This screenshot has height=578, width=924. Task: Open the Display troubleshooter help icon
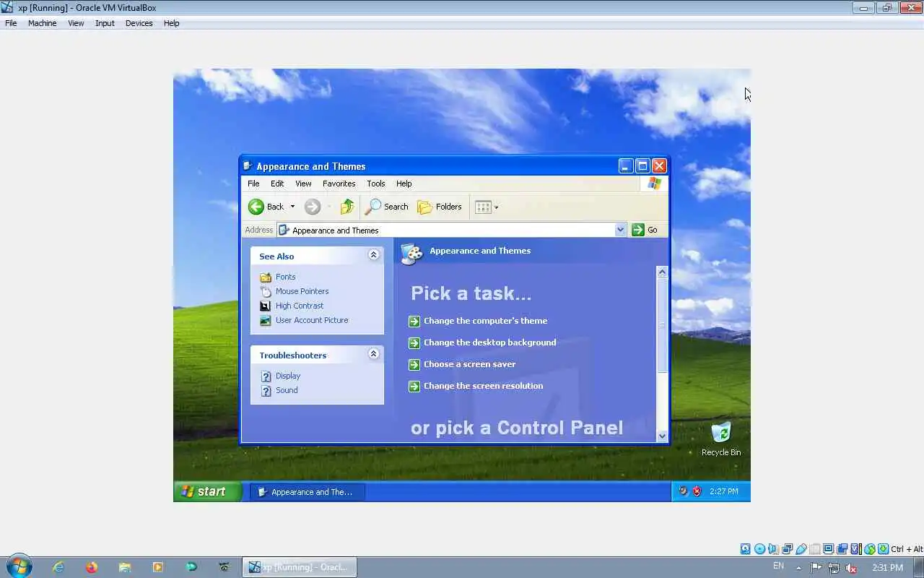pyautogui.click(x=266, y=376)
